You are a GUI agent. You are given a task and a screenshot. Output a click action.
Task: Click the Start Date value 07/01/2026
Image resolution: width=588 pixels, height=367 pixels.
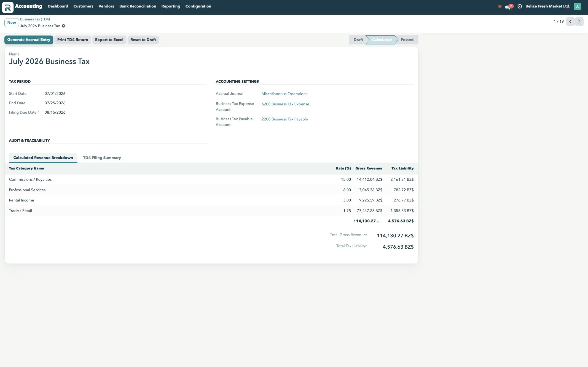(x=55, y=94)
